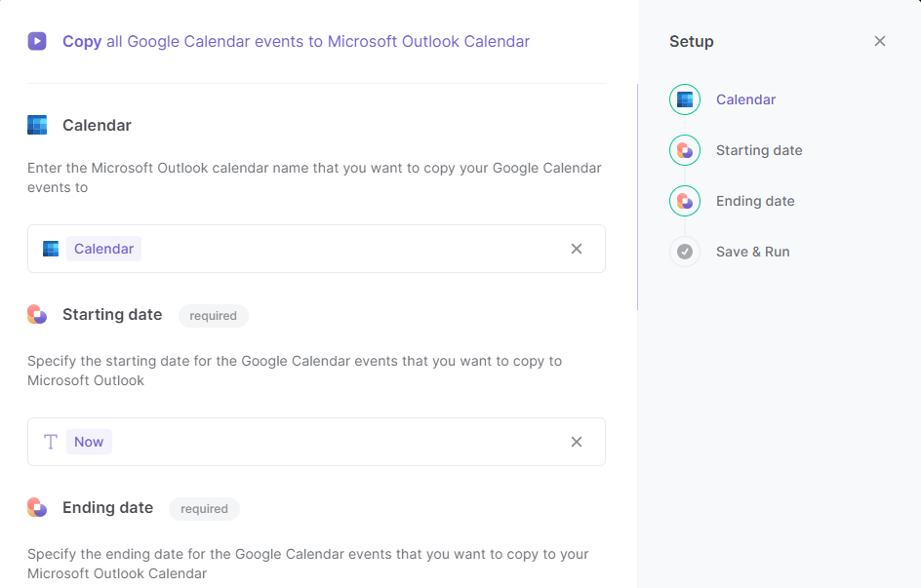Viewport: 921px width, 588px height.
Task: Click the Calendar section heading text
Action: 97,126
